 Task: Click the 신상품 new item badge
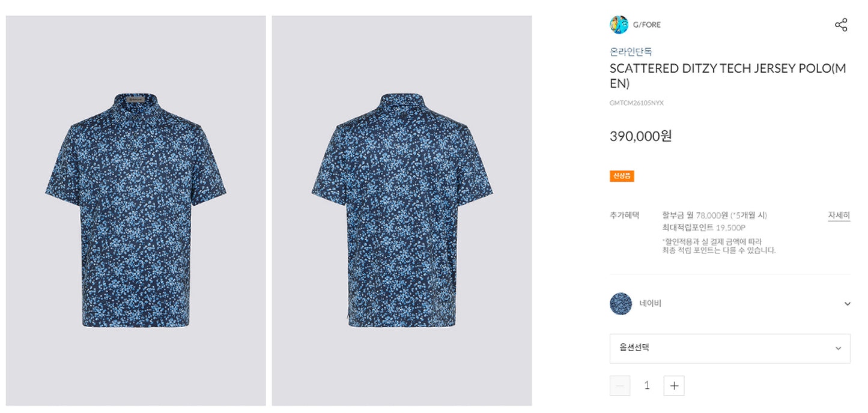click(x=622, y=176)
